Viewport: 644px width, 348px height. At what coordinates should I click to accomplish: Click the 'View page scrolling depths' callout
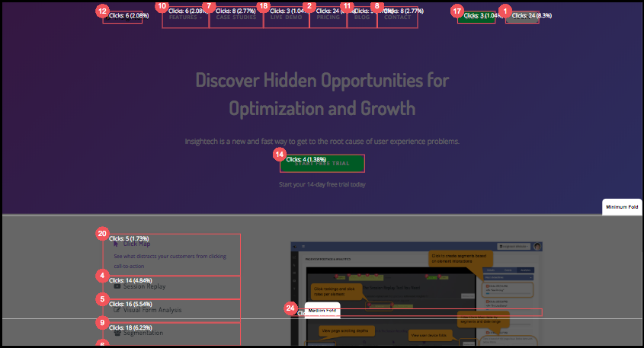pos(345,330)
